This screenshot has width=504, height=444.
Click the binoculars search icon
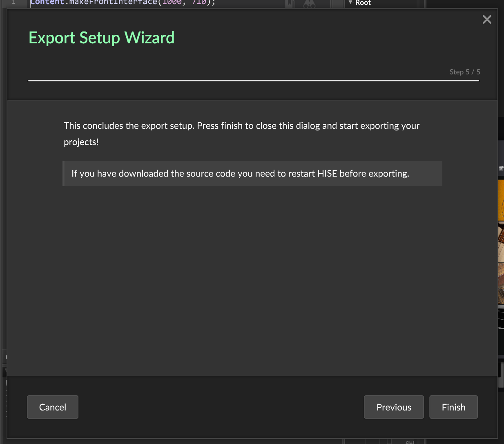point(309,4)
